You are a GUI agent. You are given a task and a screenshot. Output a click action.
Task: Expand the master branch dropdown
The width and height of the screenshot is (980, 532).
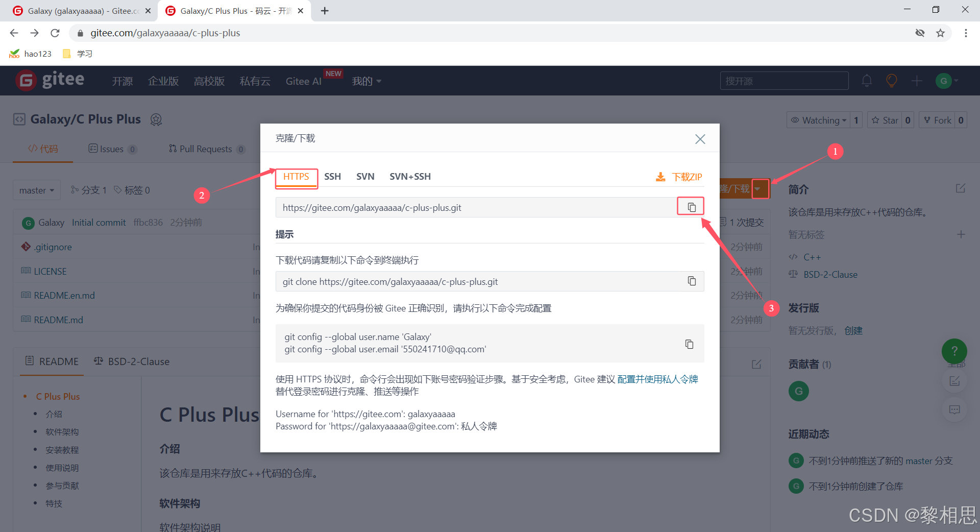[x=37, y=190]
